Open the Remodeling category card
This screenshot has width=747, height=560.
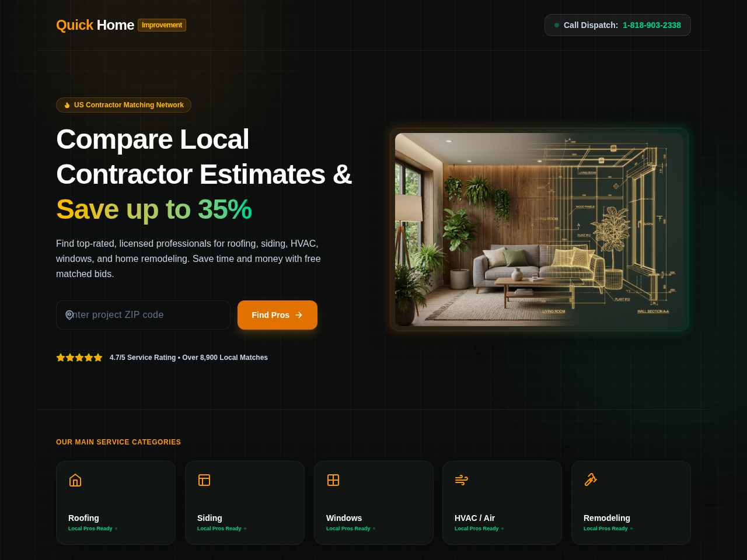coord(631,503)
